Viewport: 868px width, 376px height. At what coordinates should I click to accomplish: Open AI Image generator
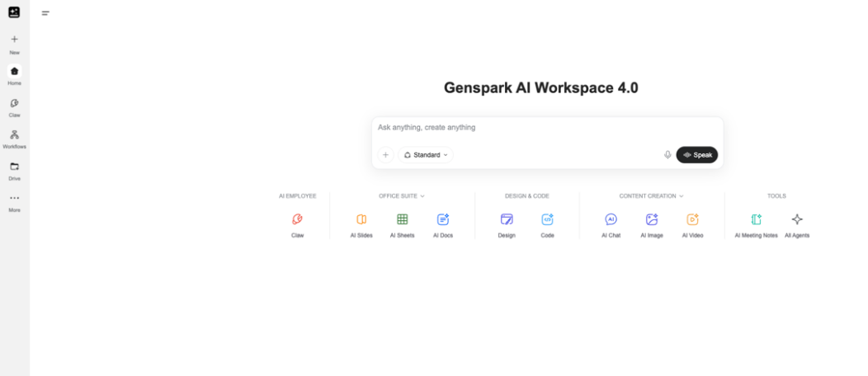652,225
